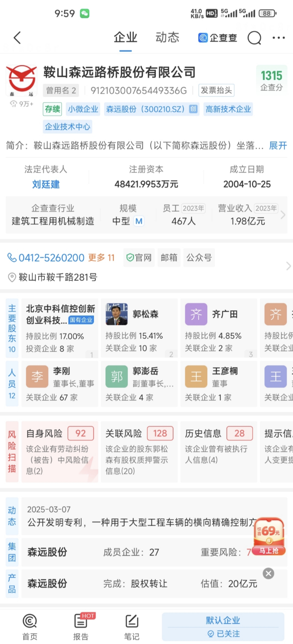Open the search magnifier icon
This screenshot has width=293, height=644.
tap(254, 38)
